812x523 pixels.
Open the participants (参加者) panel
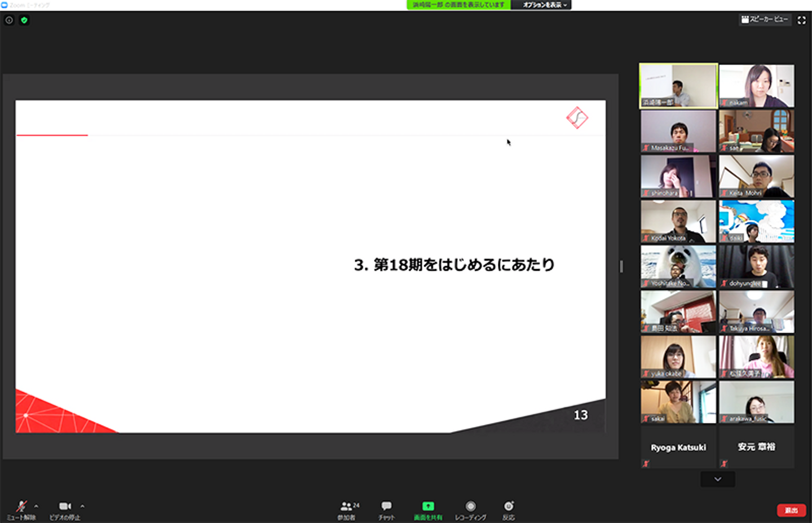348,508
